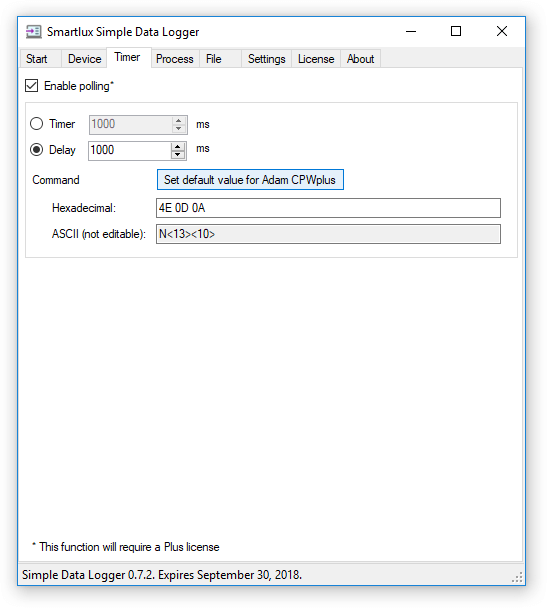Open the Settings tab
Screen dimensions: 547x608
pyautogui.click(x=266, y=59)
